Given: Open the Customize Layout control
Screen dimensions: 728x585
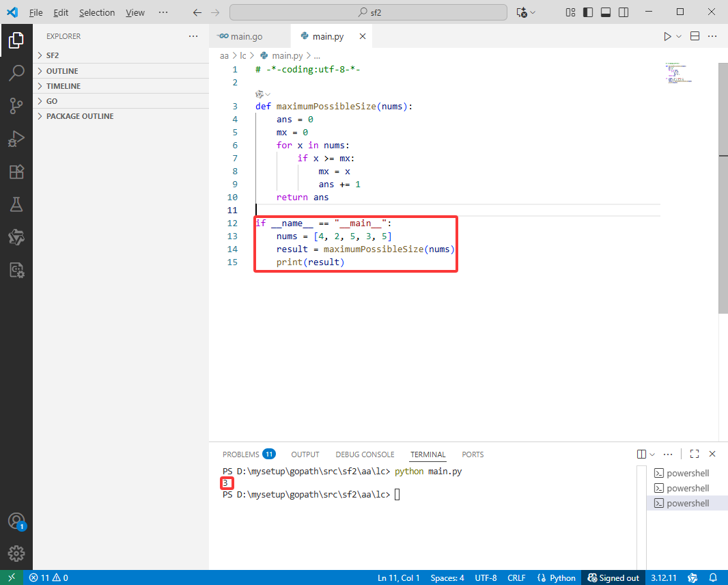Looking at the screenshot, I should point(571,12).
